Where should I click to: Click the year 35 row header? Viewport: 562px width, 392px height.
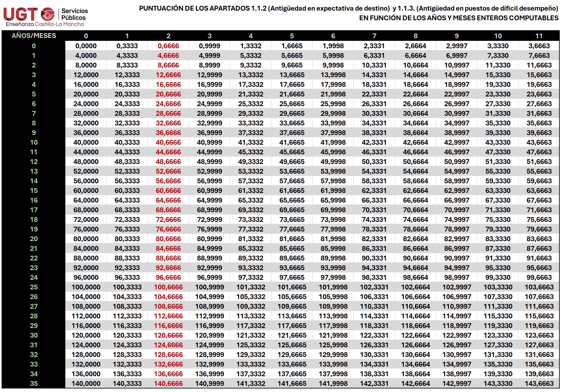pos(34,383)
